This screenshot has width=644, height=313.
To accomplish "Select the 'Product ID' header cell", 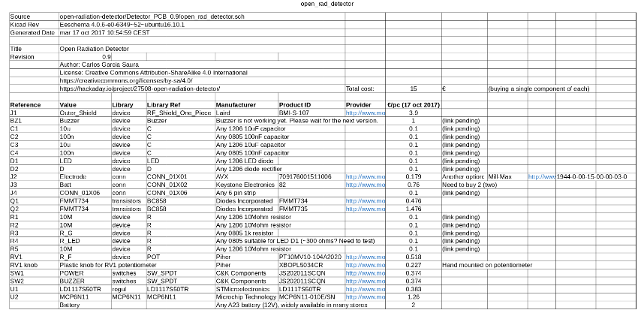I will (311, 105).
